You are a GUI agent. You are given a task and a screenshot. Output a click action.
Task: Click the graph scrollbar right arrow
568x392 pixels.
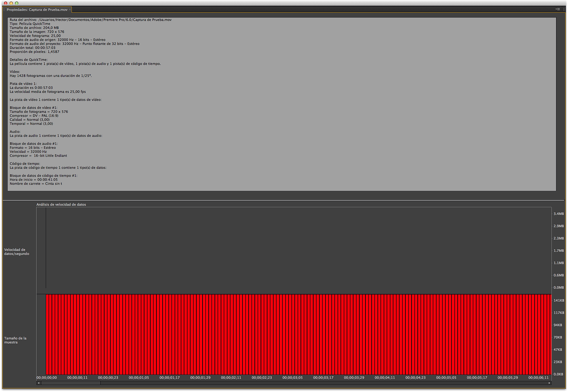click(x=549, y=383)
